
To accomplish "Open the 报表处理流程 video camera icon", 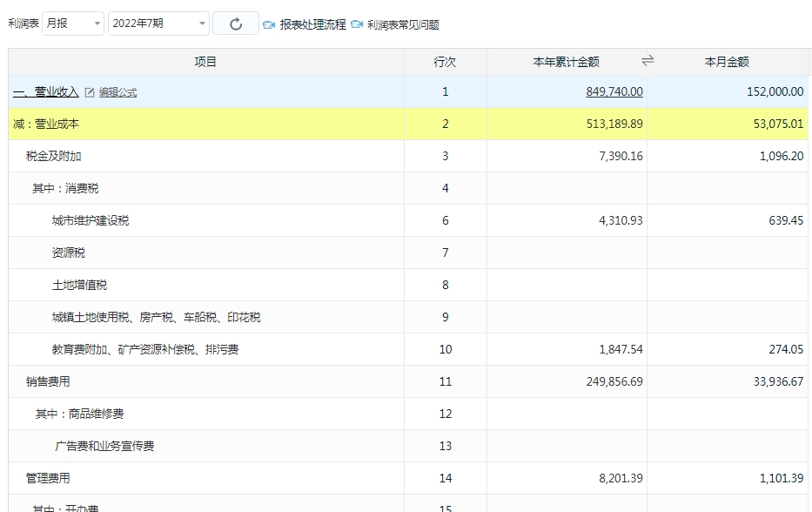I will (x=269, y=25).
